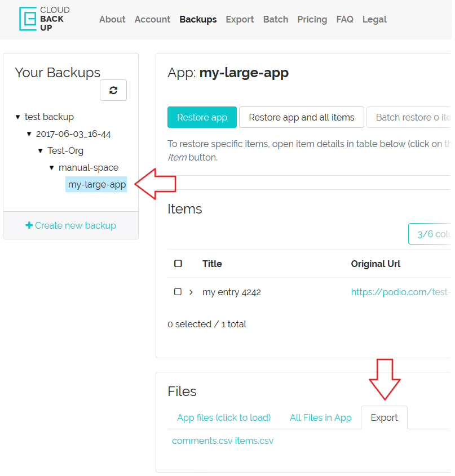
Task: Open the Export page in top navigation
Action: point(240,19)
